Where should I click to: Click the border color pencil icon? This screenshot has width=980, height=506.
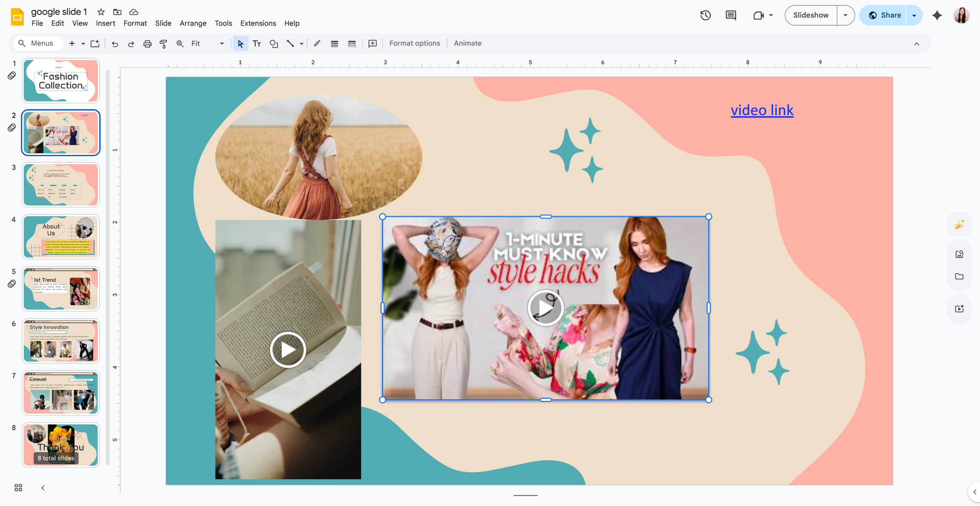click(317, 44)
